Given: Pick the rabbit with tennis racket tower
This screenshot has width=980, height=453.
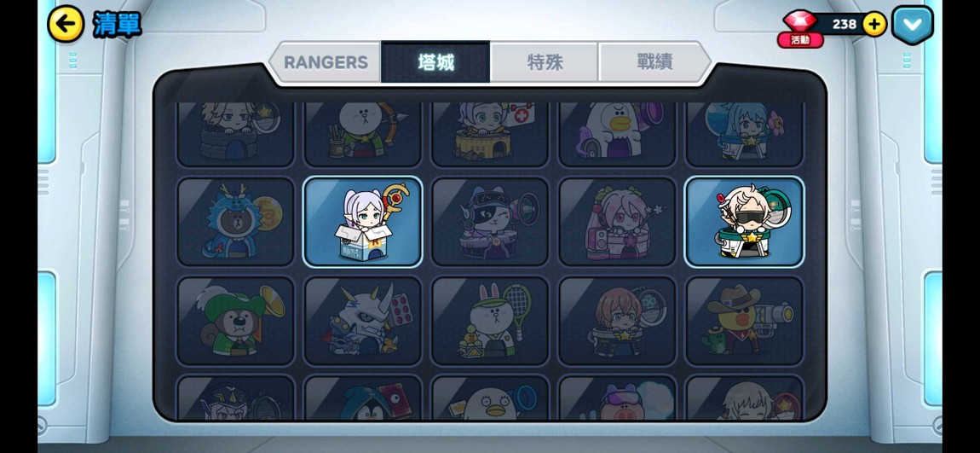Looking at the screenshot, I should point(490,321).
